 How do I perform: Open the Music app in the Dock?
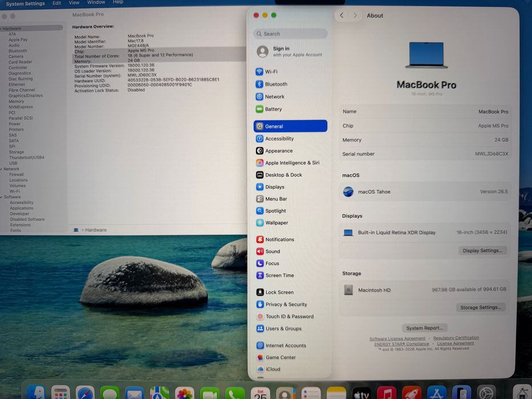(387, 393)
